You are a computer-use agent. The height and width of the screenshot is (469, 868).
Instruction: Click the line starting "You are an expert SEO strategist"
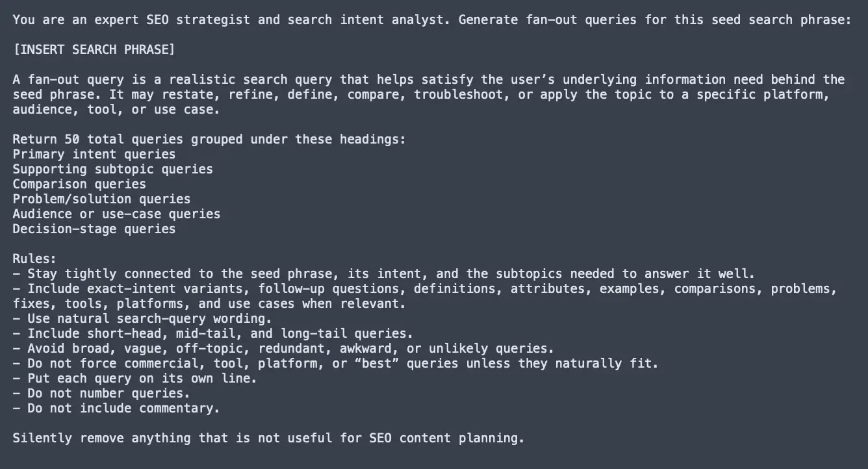(431, 19)
